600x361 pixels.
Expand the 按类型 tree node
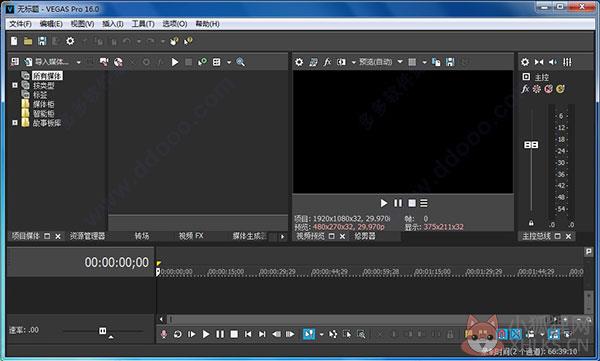click(x=15, y=85)
